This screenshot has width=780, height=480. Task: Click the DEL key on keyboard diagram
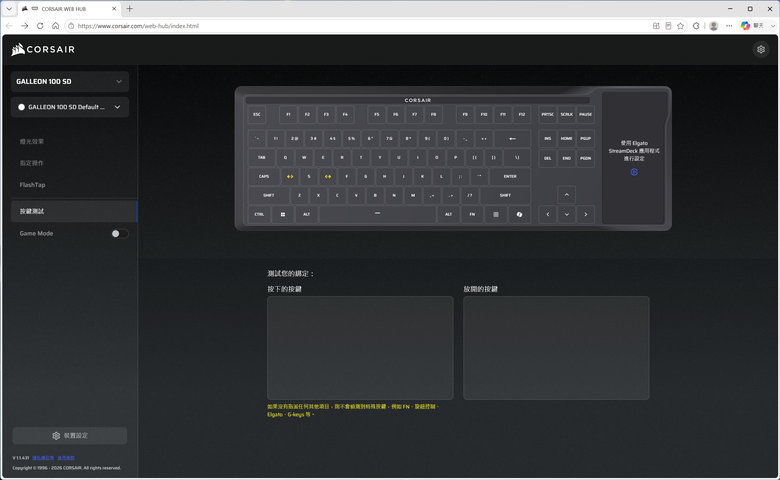(x=548, y=158)
